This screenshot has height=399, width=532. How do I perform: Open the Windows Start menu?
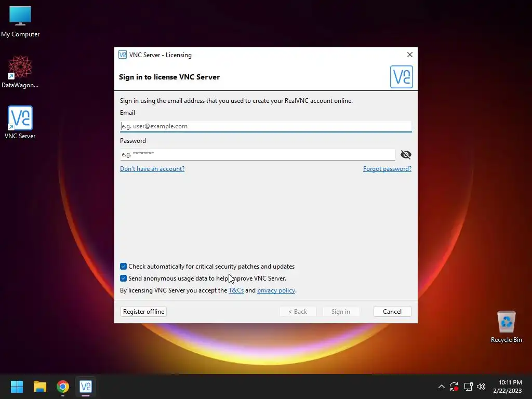[17, 387]
